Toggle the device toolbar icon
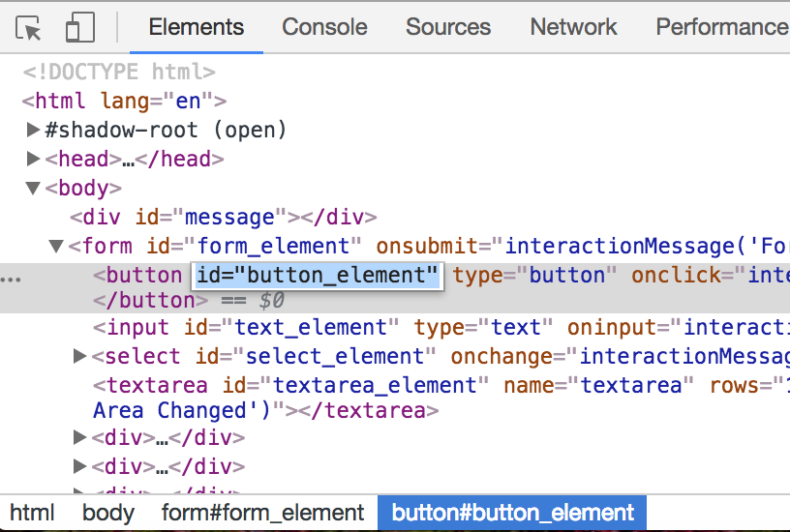The height and width of the screenshot is (532, 790). point(79,28)
